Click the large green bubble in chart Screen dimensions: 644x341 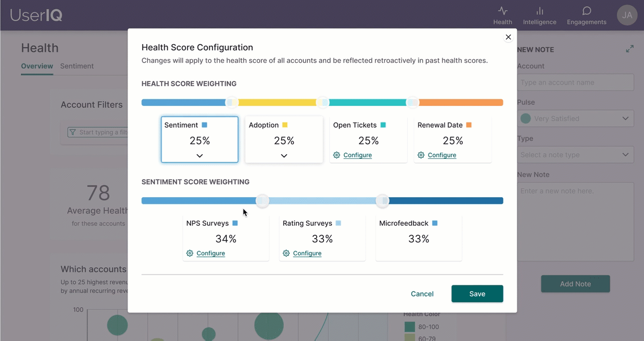(269, 326)
